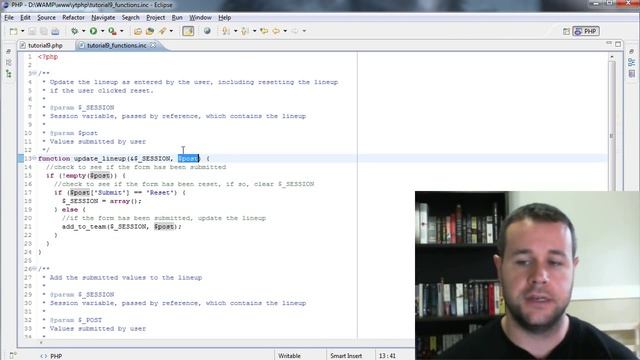Viewport: 640px width, 360px height.
Task: Open the Debug dropdown arrow
Action: pos(83,31)
